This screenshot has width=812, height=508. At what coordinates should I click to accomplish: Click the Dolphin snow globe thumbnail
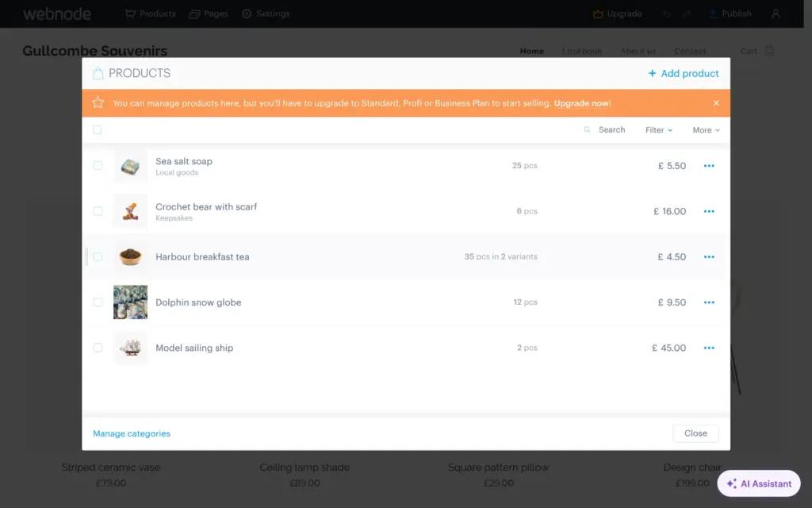pos(131,302)
